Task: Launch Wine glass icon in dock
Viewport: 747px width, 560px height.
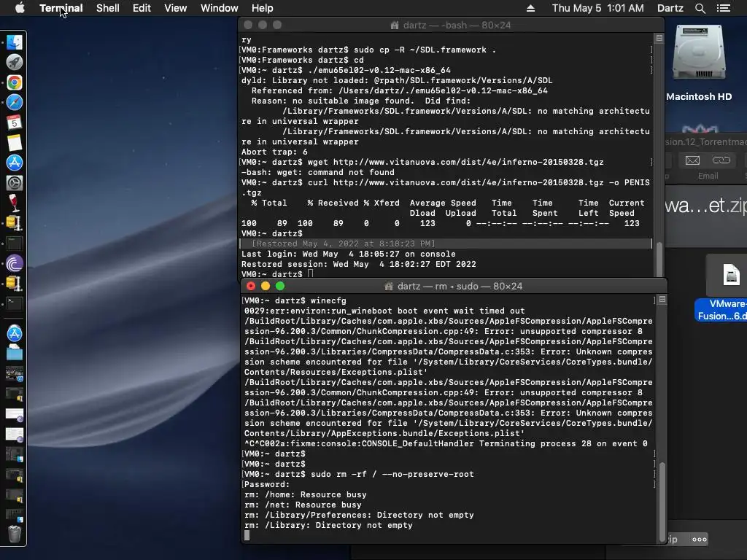Action: [15, 203]
